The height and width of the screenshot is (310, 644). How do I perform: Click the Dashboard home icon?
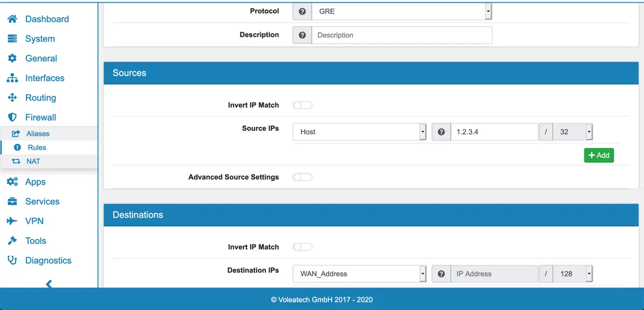pos(12,19)
